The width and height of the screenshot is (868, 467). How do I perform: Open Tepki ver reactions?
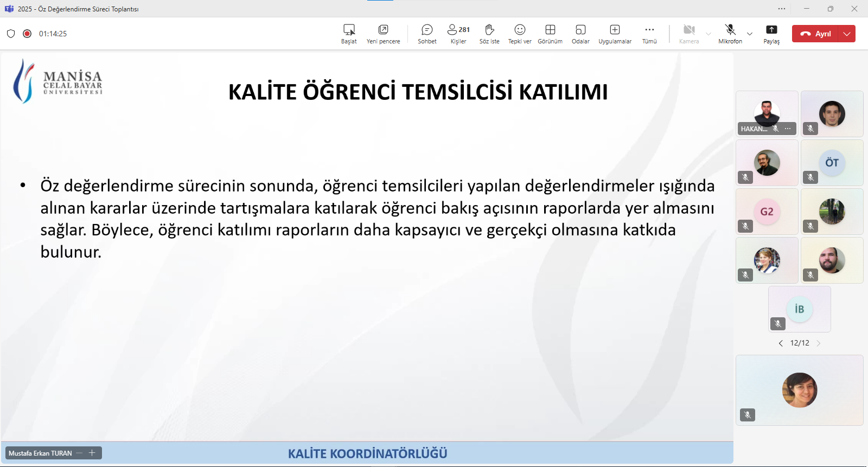click(x=520, y=34)
